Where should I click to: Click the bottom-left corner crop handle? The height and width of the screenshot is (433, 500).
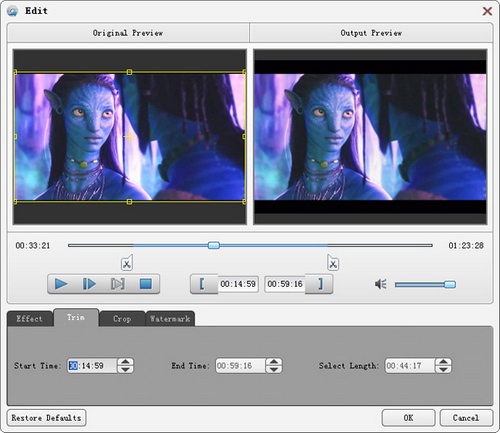tap(15, 202)
